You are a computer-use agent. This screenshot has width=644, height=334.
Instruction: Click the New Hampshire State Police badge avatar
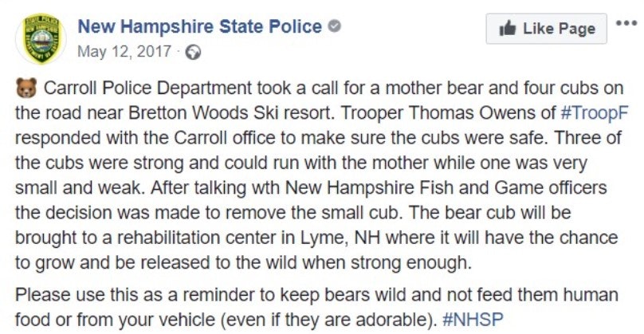point(40,41)
